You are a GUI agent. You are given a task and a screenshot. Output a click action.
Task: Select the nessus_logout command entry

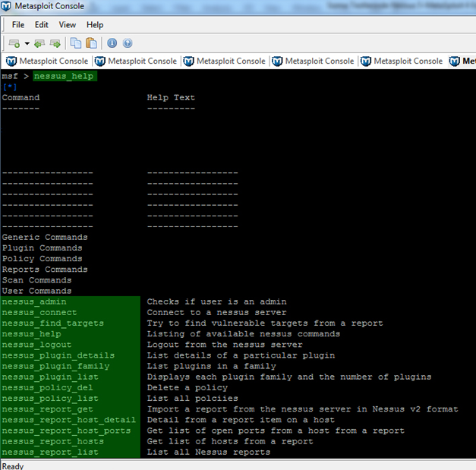(x=36, y=345)
